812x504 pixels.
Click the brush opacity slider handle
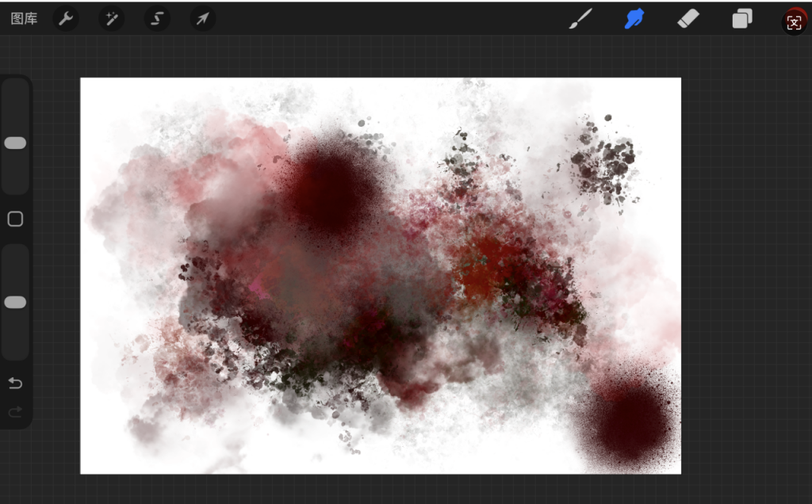(x=15, y=302)
